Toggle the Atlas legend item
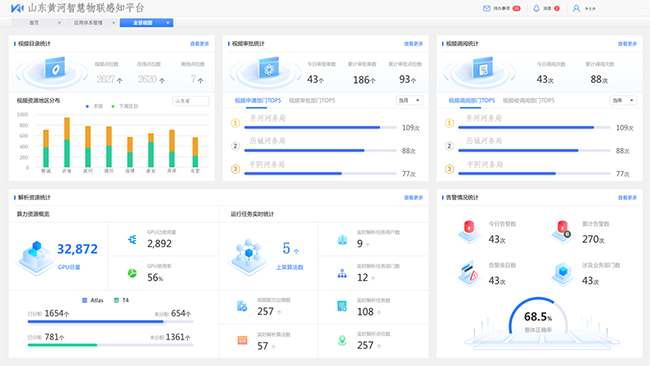Viewport: 650px width, 366px height. tap(92, 300)
